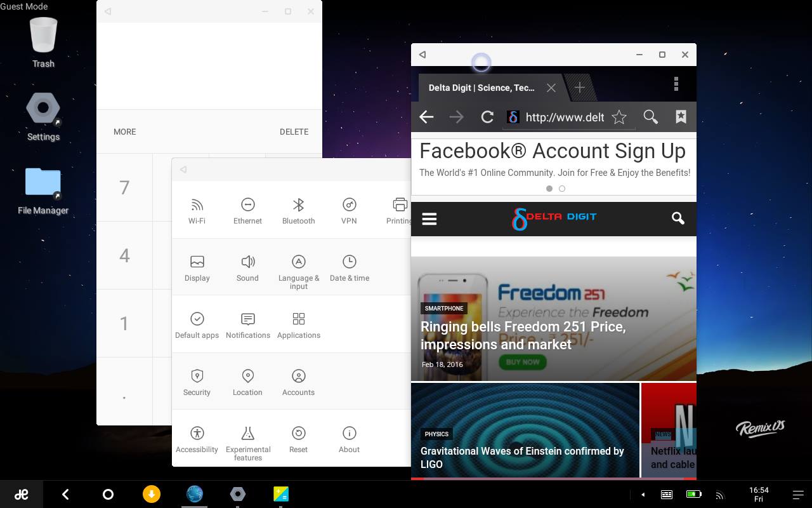
Task: Open About section in Settings
Action: [349, 440]
